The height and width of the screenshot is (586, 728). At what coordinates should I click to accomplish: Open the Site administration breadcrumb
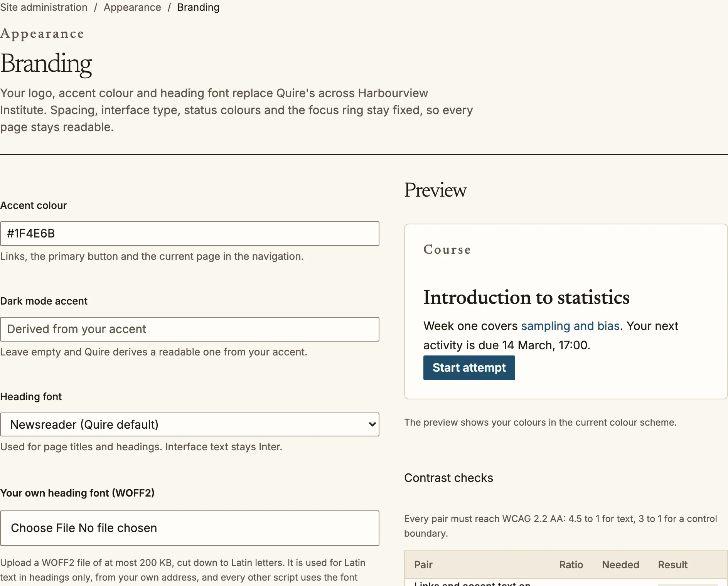click(44, 7)
